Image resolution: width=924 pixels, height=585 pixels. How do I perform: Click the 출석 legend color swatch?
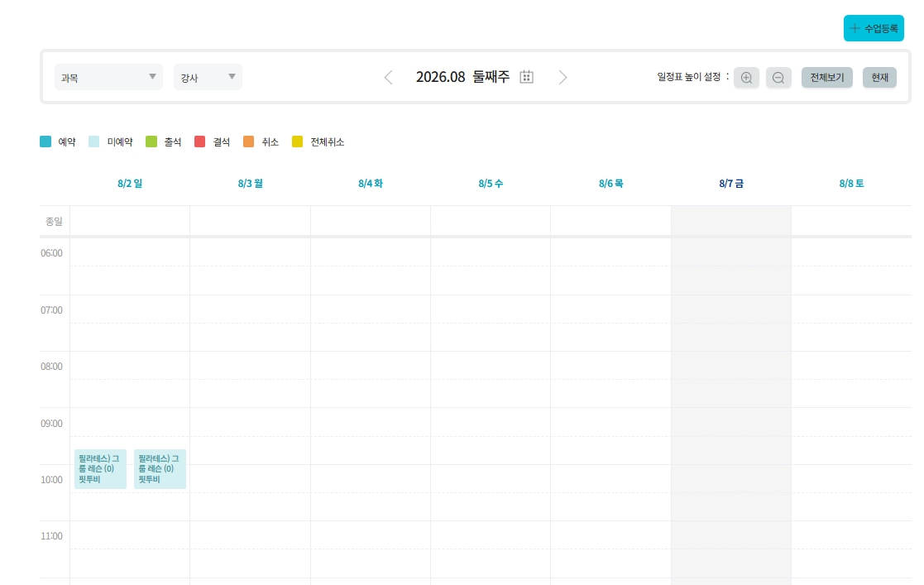pyautogui.click(x=151, y=141)
